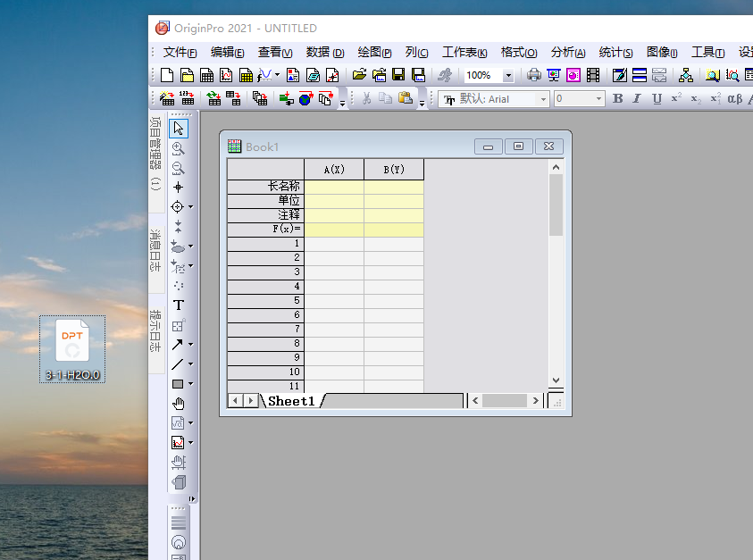Select the Pointer arrow tool
Screen dimensions: 753x560
(x=179, y=129)
